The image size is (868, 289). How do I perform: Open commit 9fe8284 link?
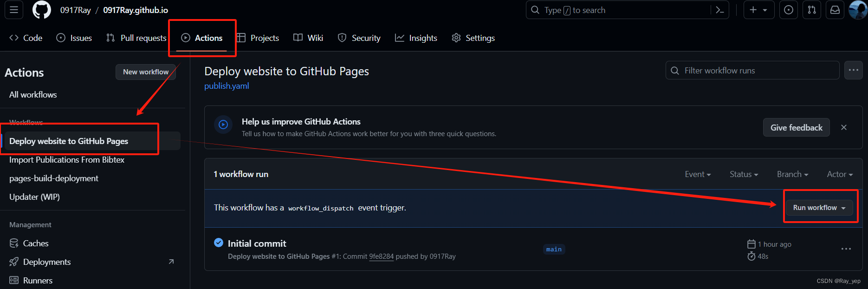pyautogui.click(x=381, y=256)
